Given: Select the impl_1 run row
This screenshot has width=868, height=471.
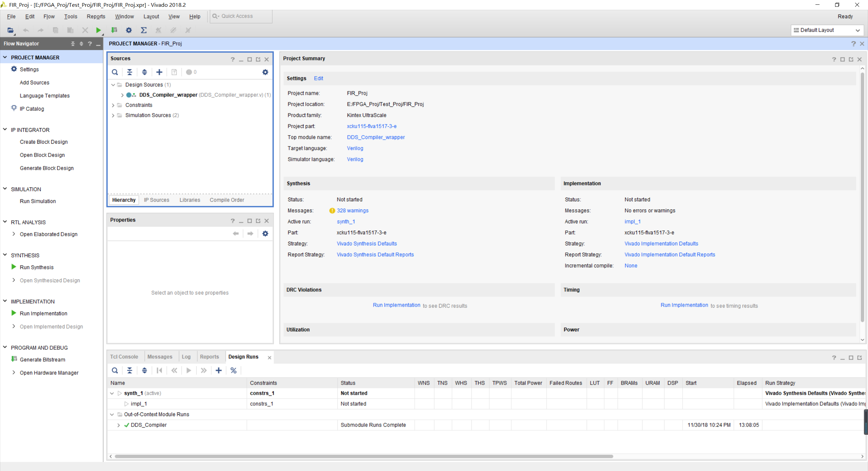Looking at the screenshot, I should click(x=487, y=404).
